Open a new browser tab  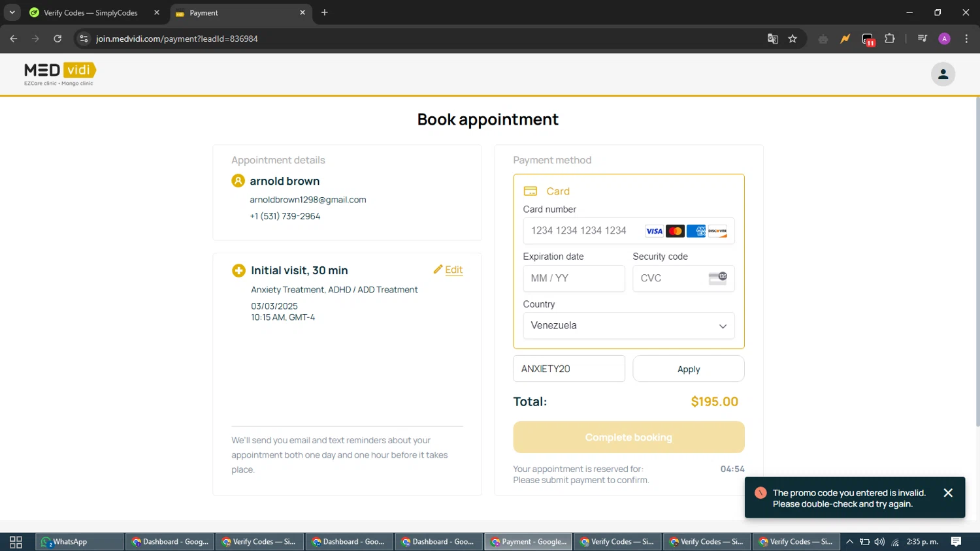tap(325, 12)
